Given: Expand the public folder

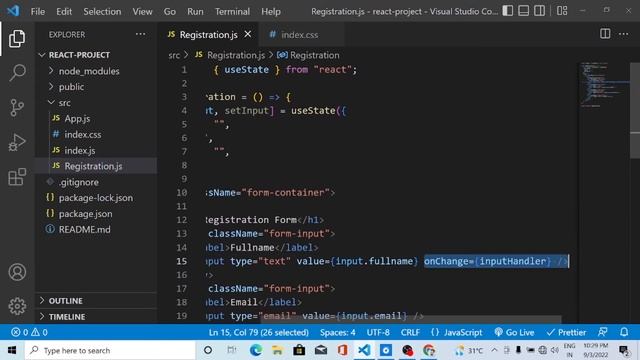Looking at the screenshot, I should point(96,87).
